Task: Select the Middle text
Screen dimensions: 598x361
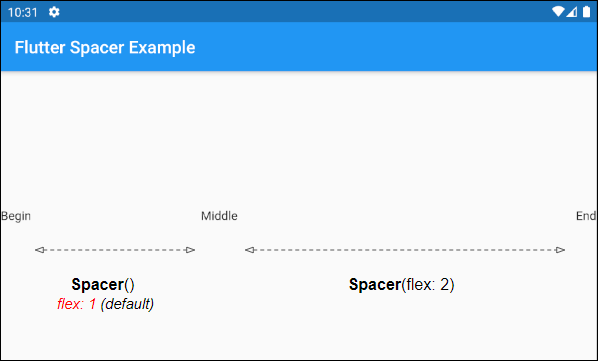Action: click(219, 216)
